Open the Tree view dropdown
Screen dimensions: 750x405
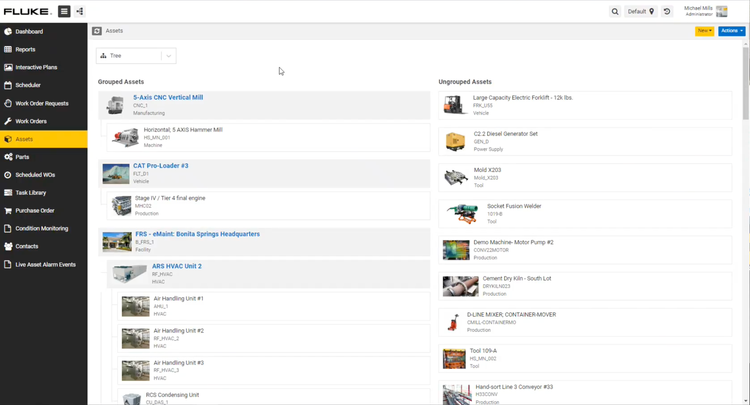pos(136,56)
